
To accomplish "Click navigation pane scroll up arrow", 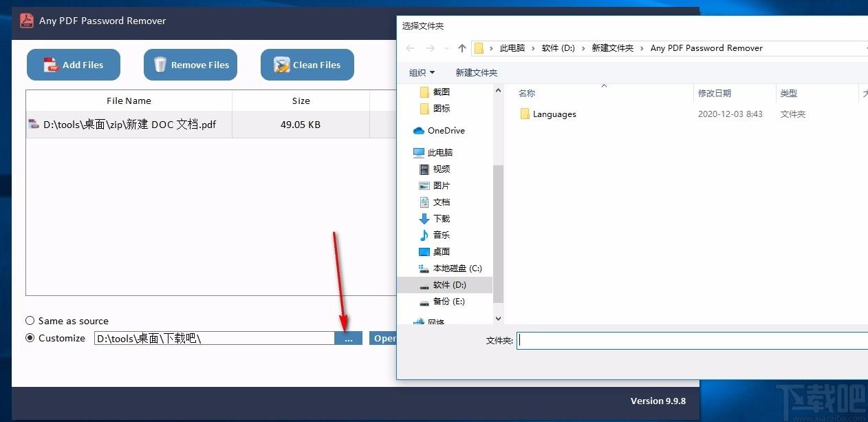I will point(499,90).
